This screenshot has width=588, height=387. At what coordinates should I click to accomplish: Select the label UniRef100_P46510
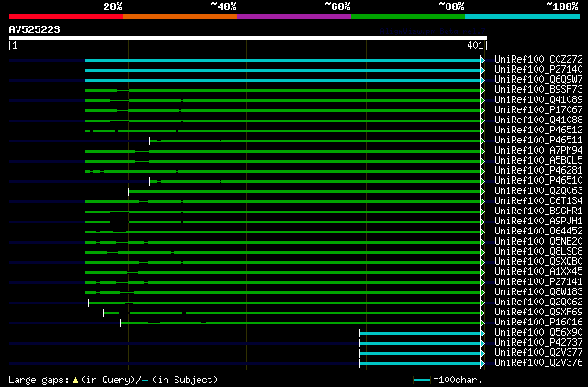point(538,180)
